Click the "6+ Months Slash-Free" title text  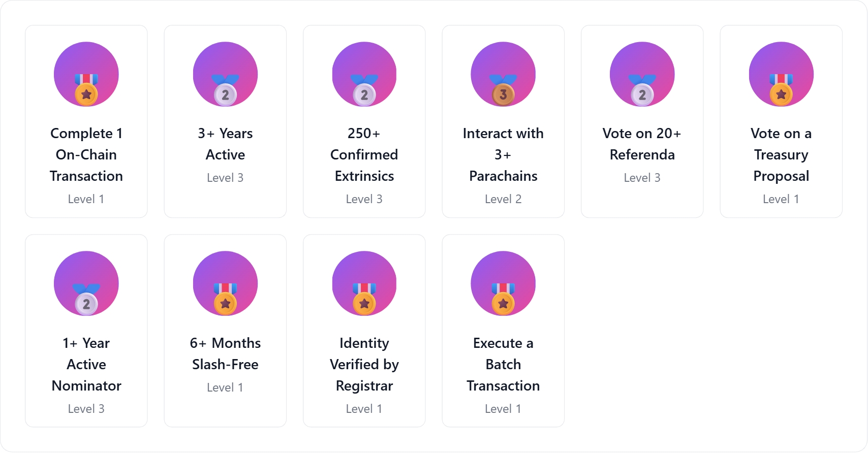pos(225,353)
